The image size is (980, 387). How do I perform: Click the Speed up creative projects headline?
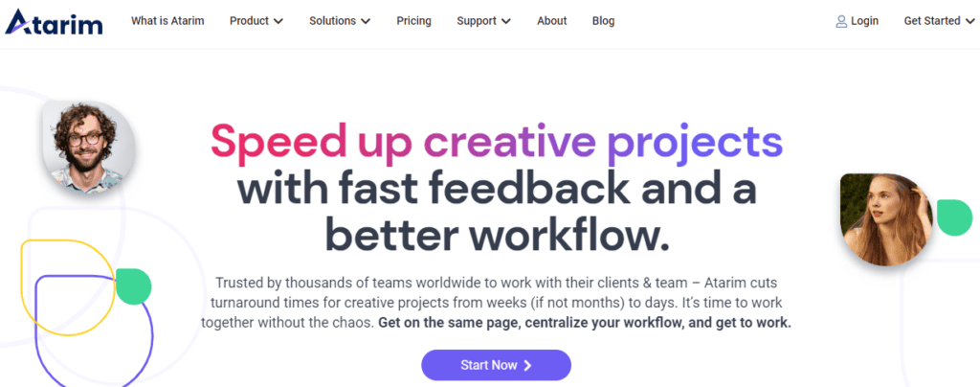point(497,143)
